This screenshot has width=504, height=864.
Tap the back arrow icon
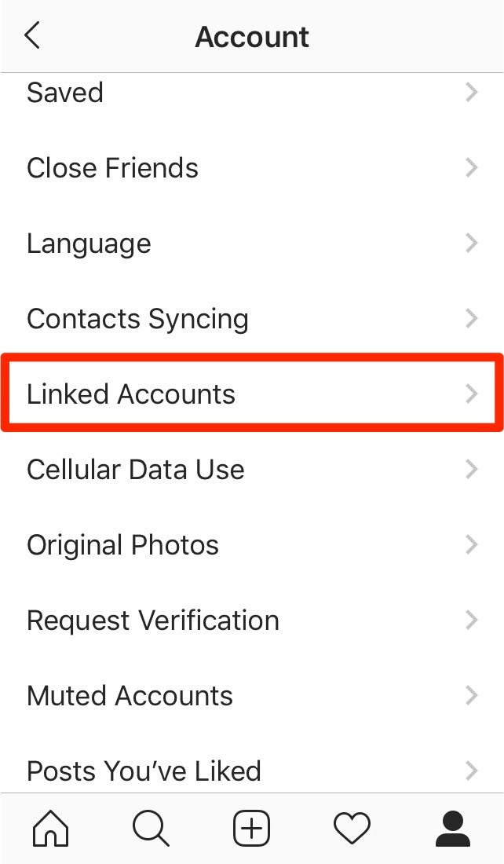point(32,36)
